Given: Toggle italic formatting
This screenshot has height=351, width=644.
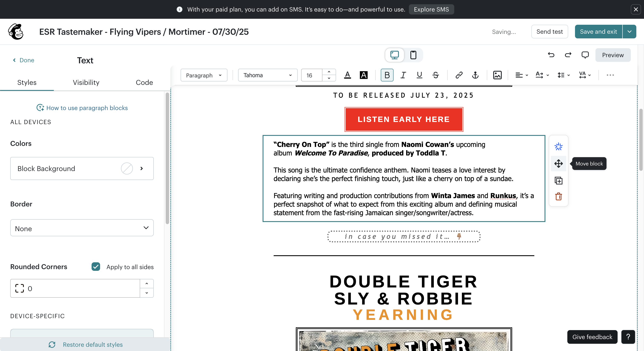Looking at the screenshot, I should tap(403, 75).
